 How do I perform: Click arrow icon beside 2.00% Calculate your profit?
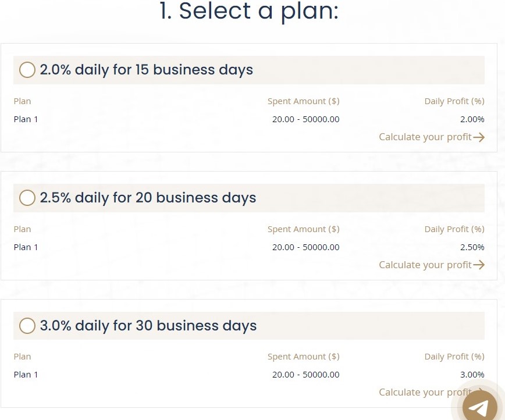pos(479,137)
